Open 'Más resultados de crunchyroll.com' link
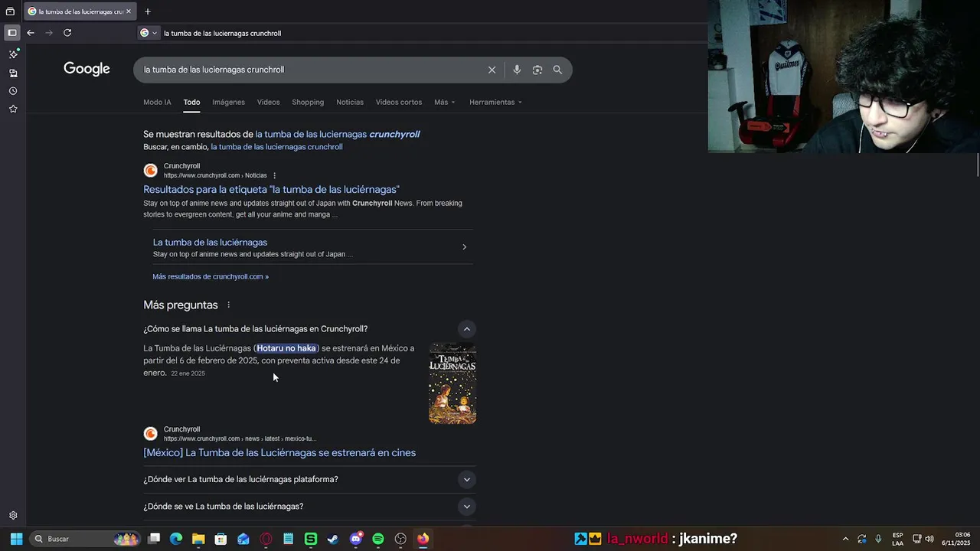The image size is (980, 551). click(211, 276)
